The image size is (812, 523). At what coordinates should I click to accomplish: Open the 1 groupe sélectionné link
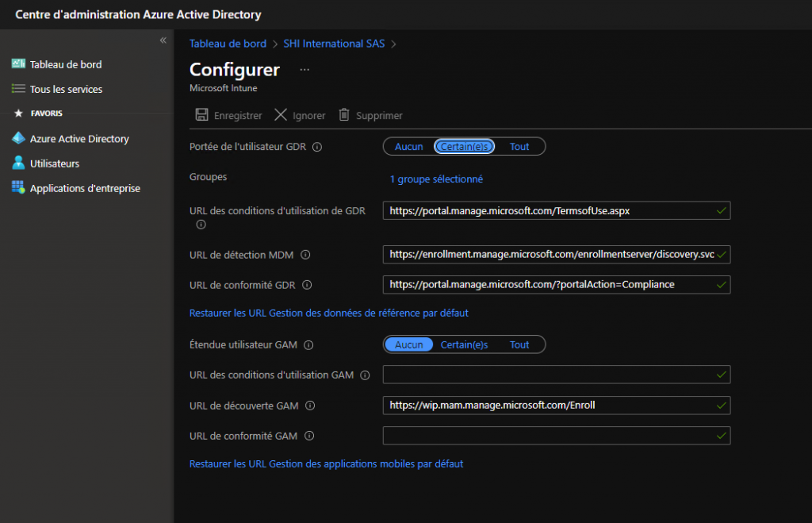[436, 179]
